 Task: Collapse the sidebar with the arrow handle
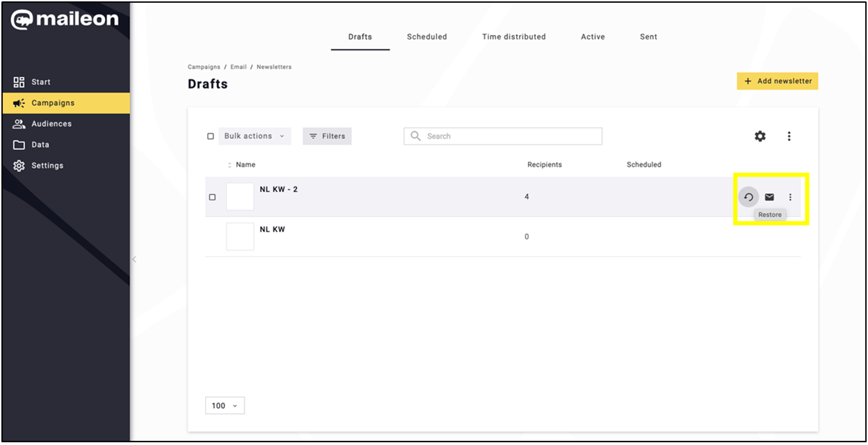tap(134, 259)
